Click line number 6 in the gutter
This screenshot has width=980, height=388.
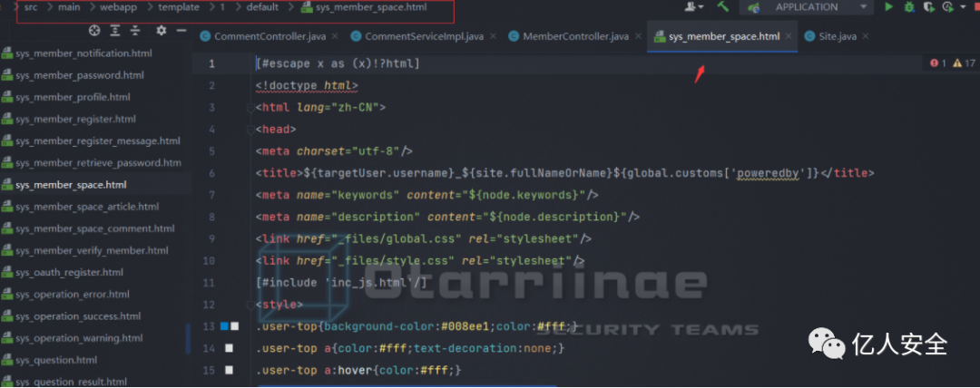pos(211,173)
